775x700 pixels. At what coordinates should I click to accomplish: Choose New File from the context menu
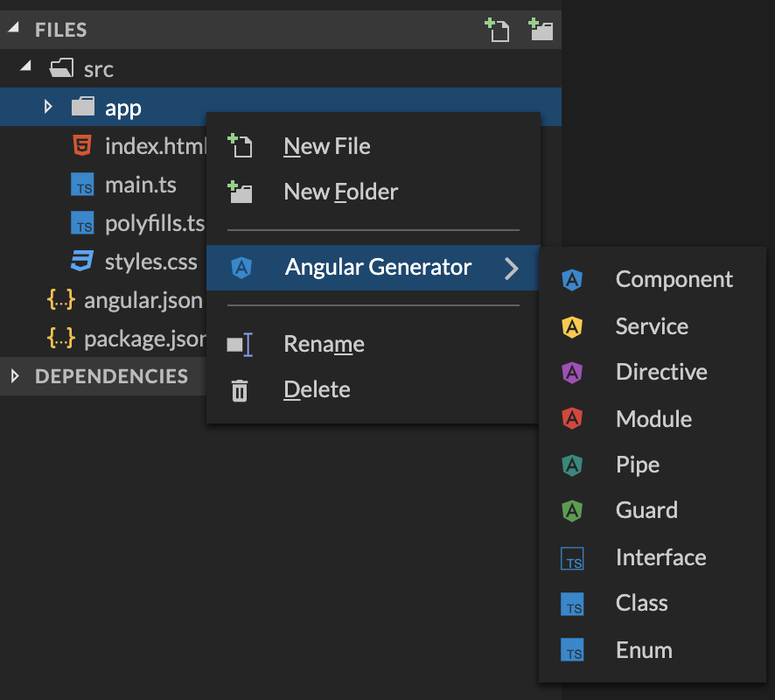[374, 146]
